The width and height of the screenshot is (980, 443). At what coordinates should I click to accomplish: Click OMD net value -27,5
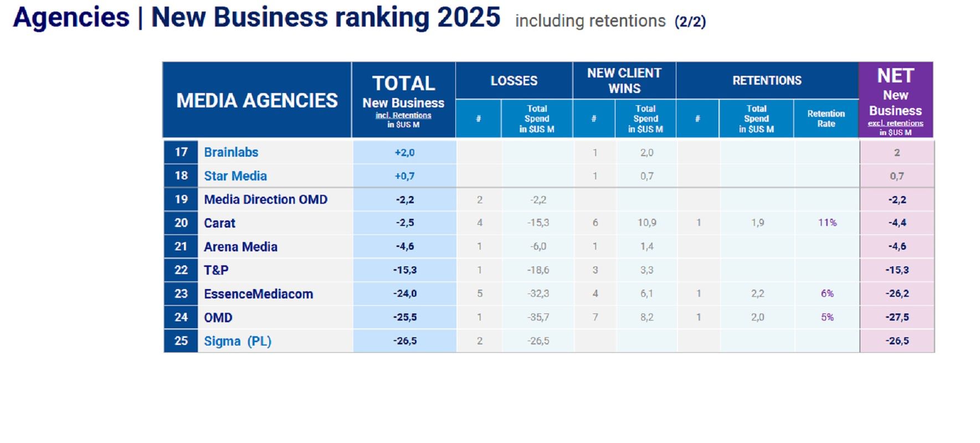pos(897,317)
